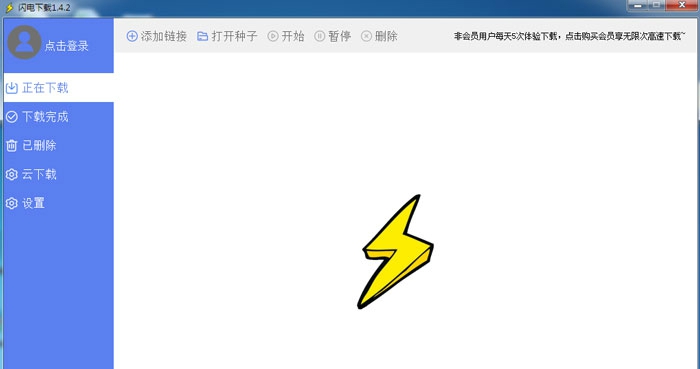Click the 开始 play icon

click(x=273, y=36)
